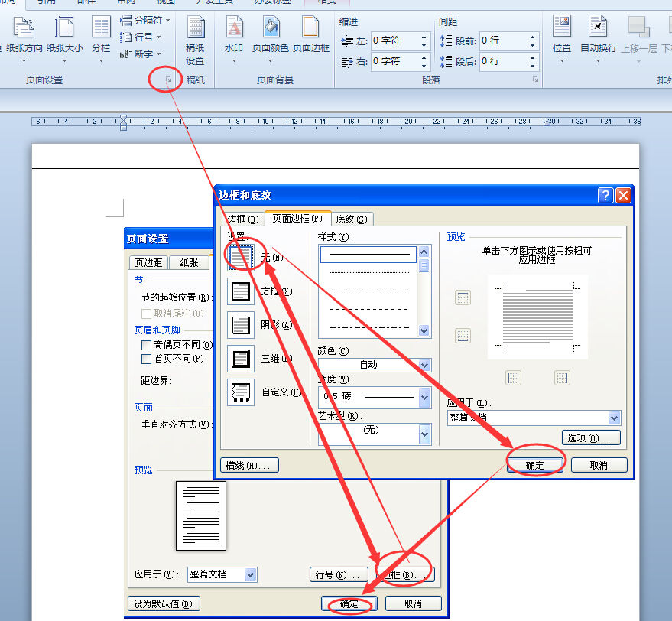Viewport: 672px width, 621px height.
Task: Open the 分栏 columns menu
Action: coord(101,40)
